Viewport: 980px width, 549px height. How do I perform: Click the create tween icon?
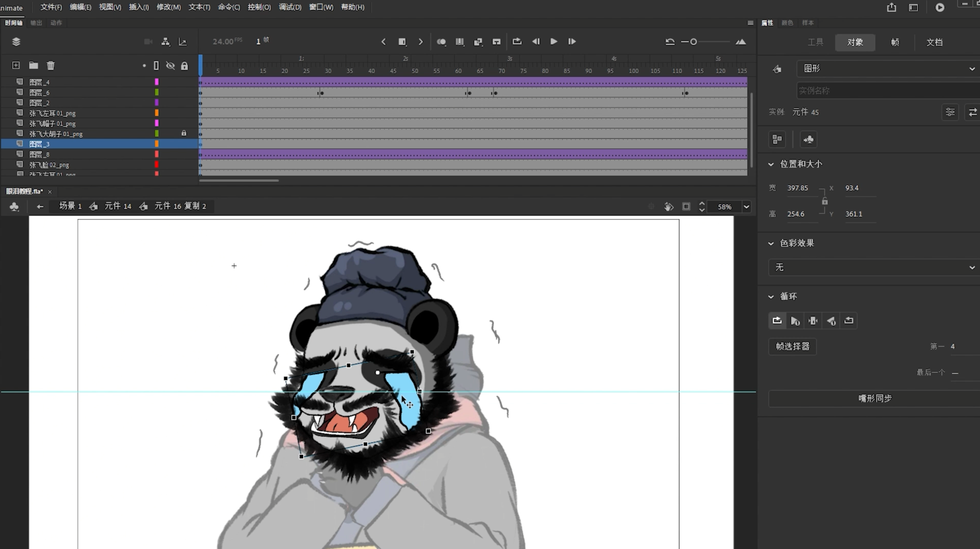click(x=478, y=42)
